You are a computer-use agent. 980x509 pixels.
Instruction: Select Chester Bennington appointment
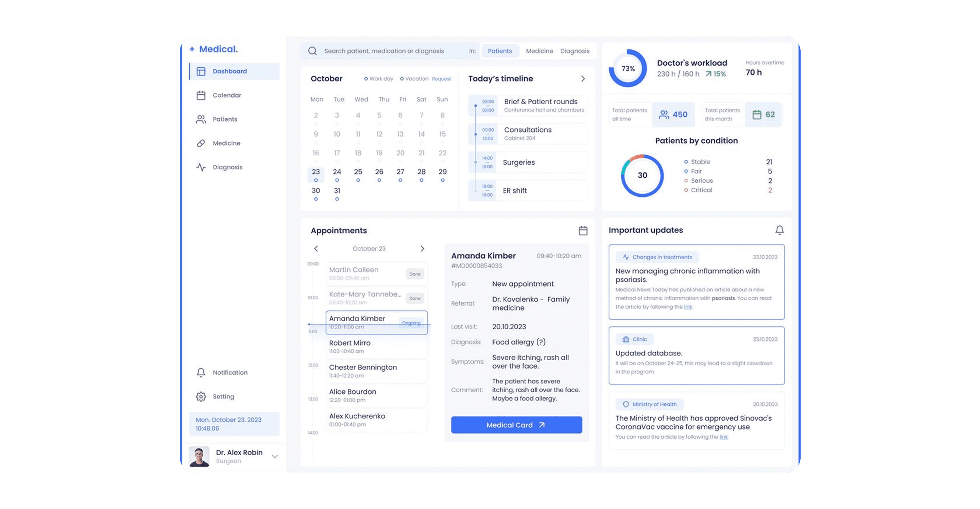point(377,371)
